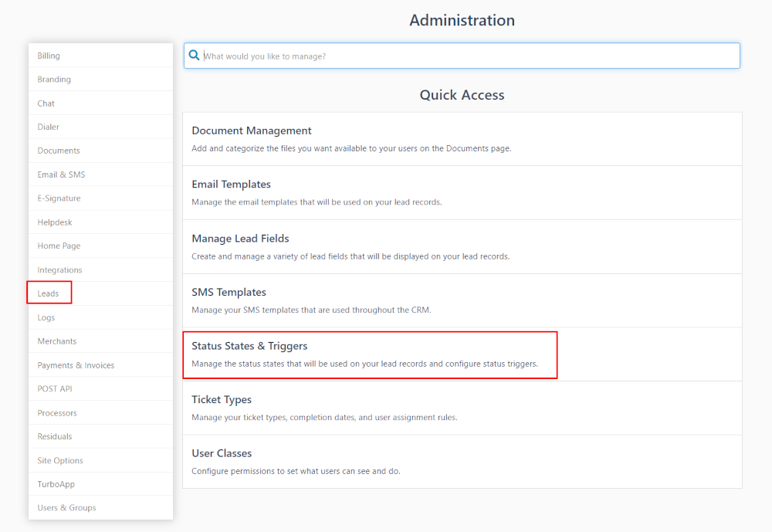Go to TurboApp settings
The width and height of the screenshot is (772, 532).
coord(101,484)
